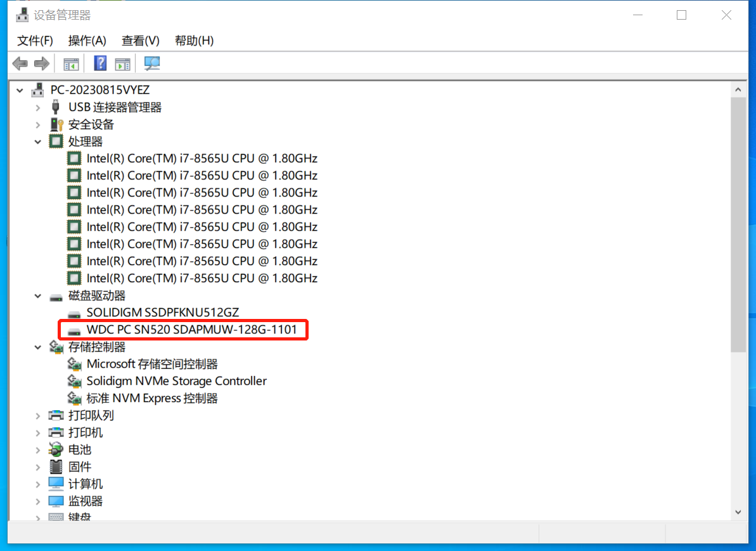
Task: Open the 查看(V) menu
Action: point(140,41)
